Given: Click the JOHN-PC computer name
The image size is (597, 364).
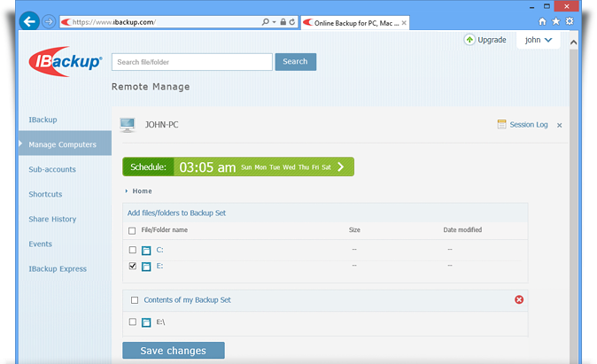Looking at the screenshot, I should click(x=162, y=125).
